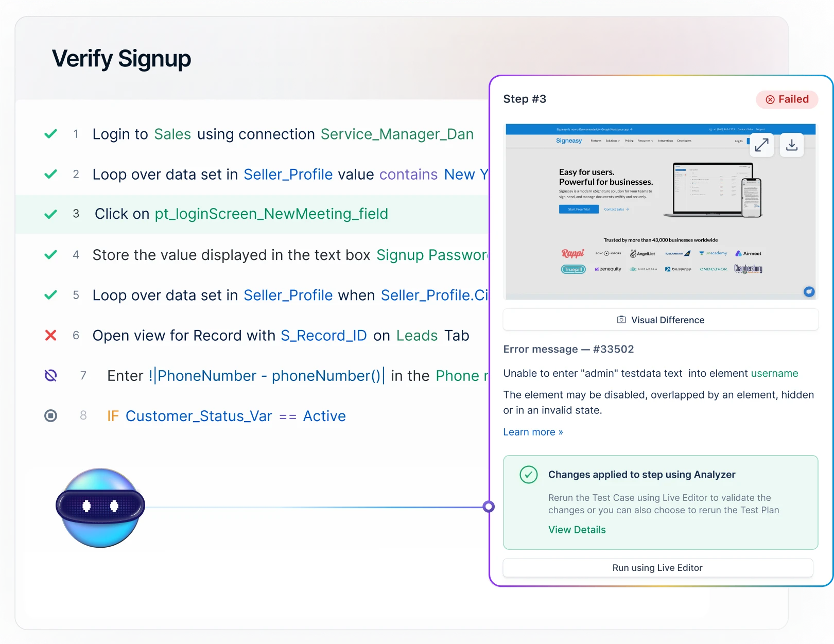Open View Details for Analyzer changes

point(577,530)
